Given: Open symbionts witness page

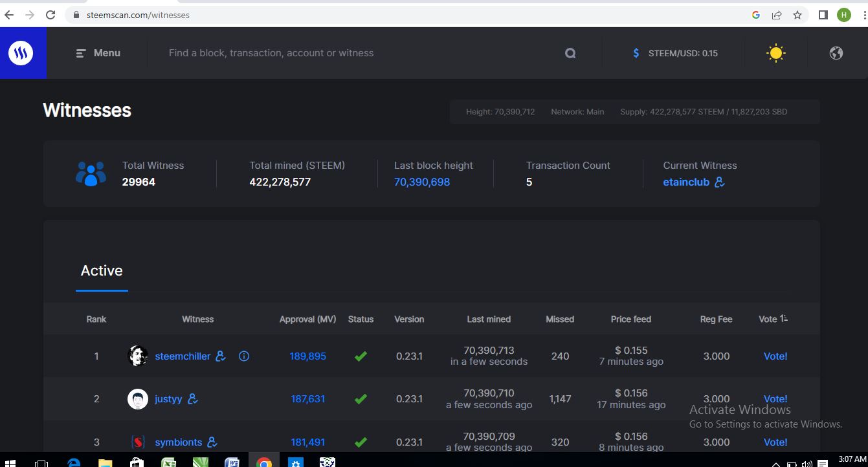Looking at the screenshot, I should [x=179, y=442].
